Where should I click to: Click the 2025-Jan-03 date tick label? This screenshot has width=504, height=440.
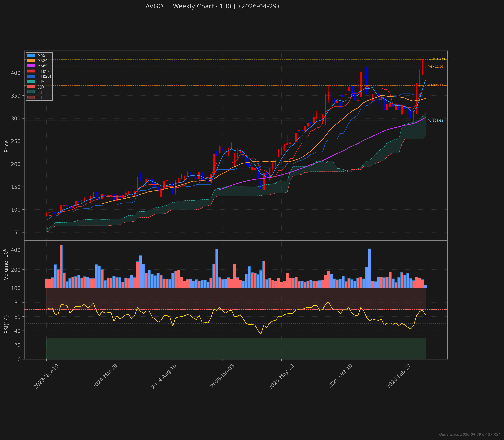tap(223, 376)
